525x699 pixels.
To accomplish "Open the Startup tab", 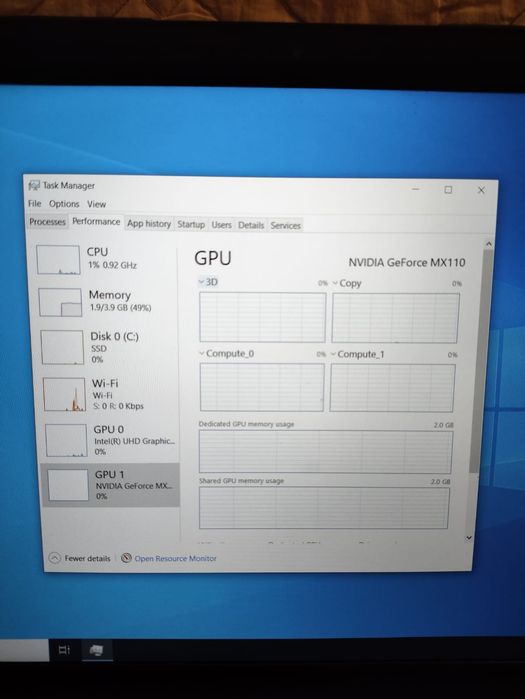I will coord(191,224).
